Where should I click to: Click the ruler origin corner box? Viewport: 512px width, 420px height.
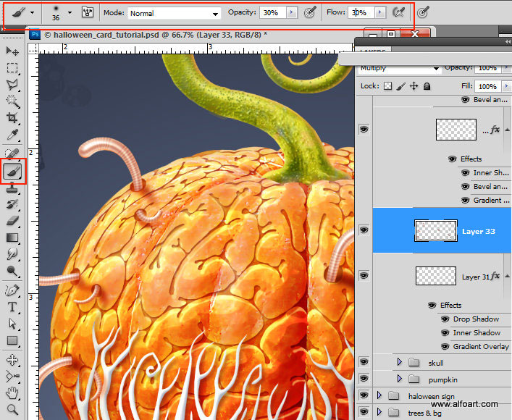pos(33,49)
